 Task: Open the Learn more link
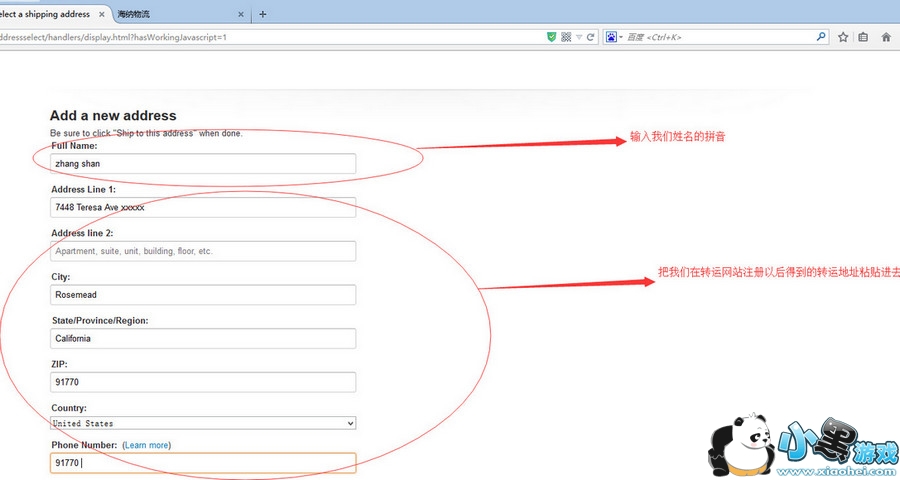coord(146,445)
